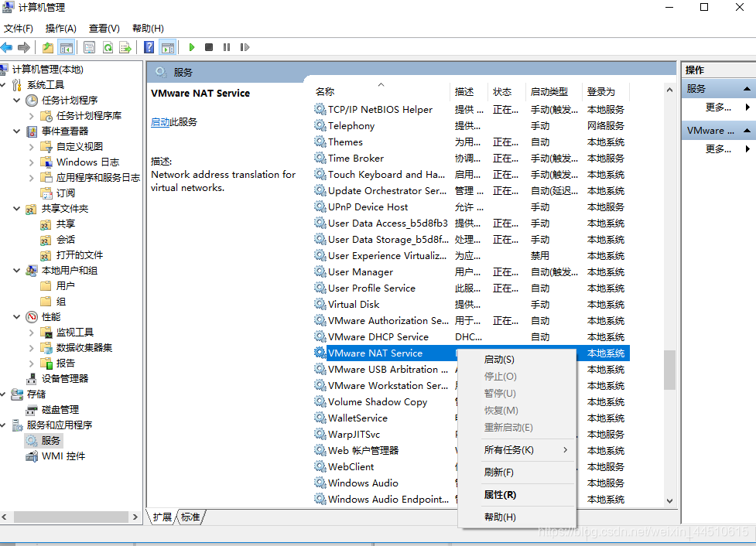The image size is (756, 546).
Task: Select WMI 控件 tree item
Action: [63, 456]
